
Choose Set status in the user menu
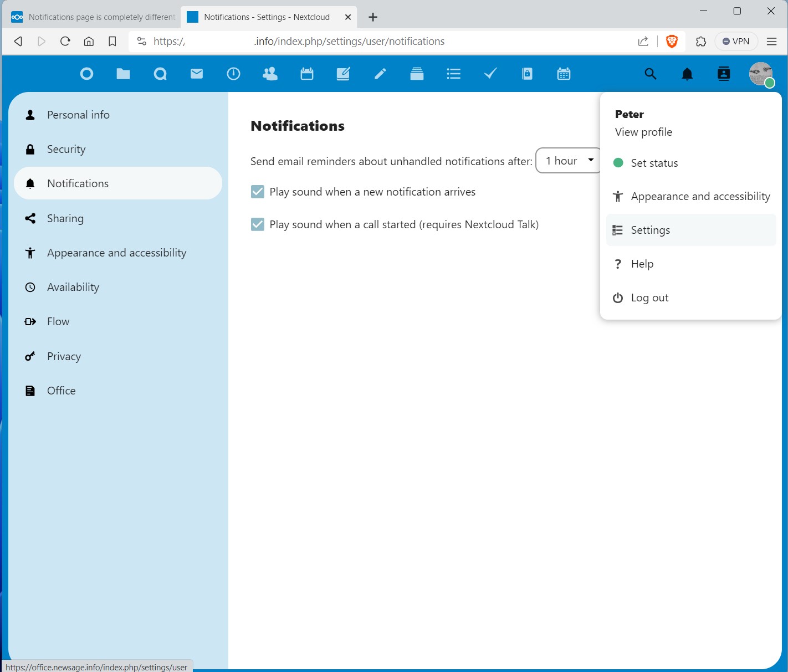click(654, 163)
